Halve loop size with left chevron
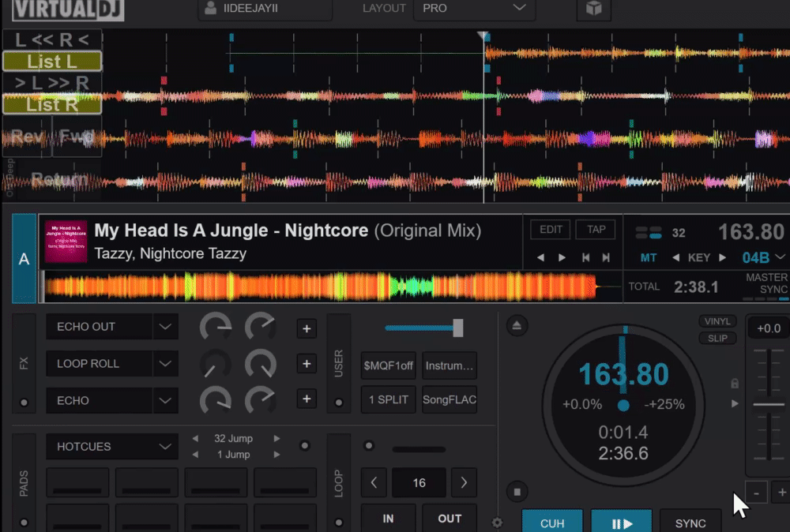The image size is (790, 532). (374, 483)
